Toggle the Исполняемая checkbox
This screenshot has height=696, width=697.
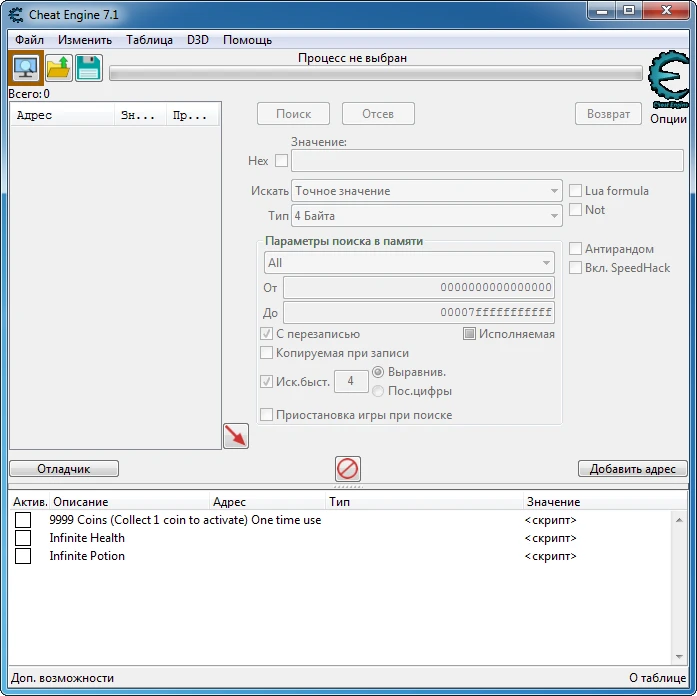pyautogui.click(x=469, y=334)
